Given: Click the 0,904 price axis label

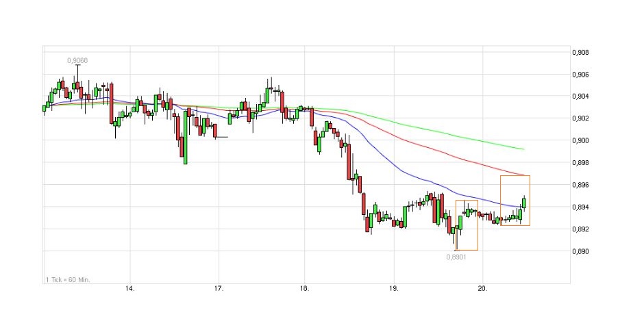Looking at the screenshot, I should (581, 97).
